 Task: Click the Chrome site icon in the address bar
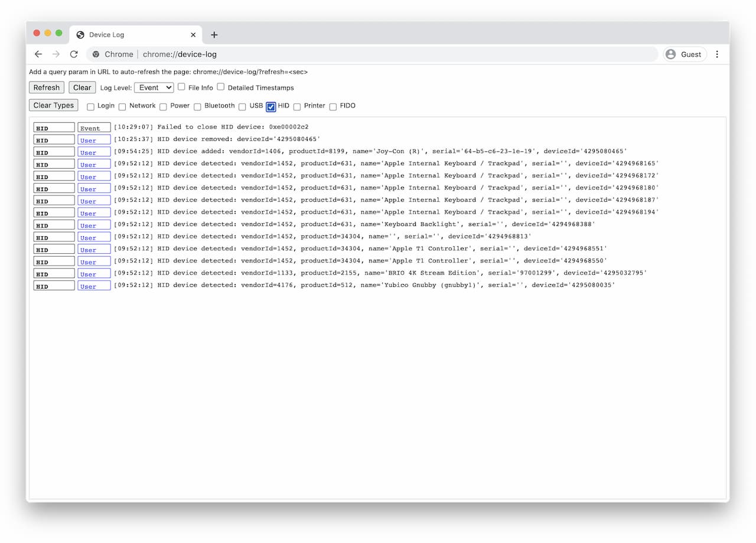pos(96,54)
